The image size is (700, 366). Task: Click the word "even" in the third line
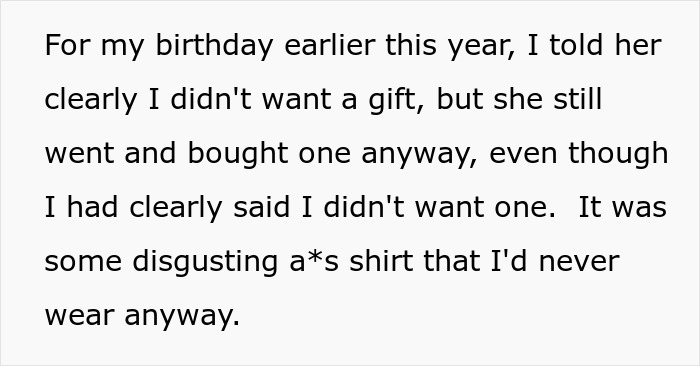pyautogui.click(x=523, y=155)
